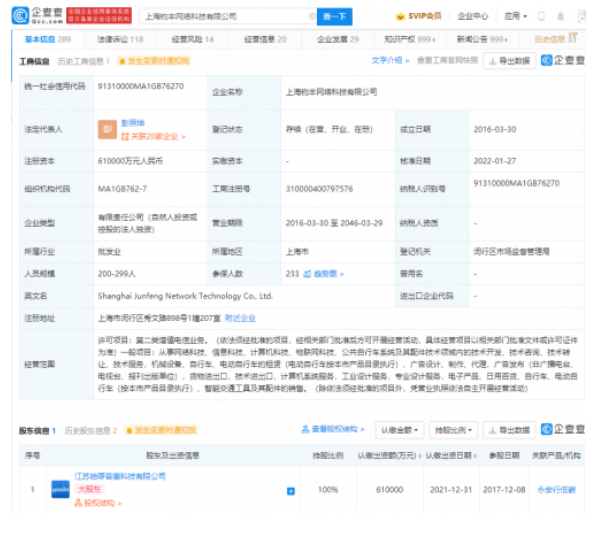Click registered capital 610000万元人民币
The height and width of the screenshot is (540, 614).
130,161
